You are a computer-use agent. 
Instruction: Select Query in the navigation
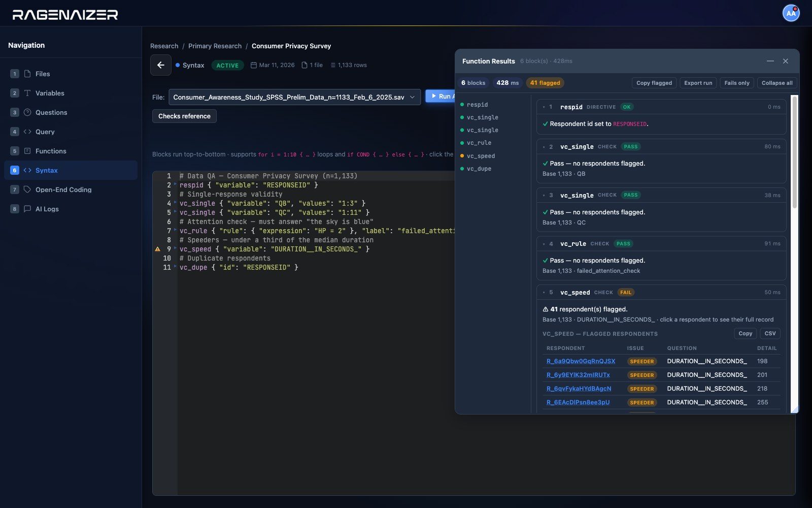click(x=71, y=132)
